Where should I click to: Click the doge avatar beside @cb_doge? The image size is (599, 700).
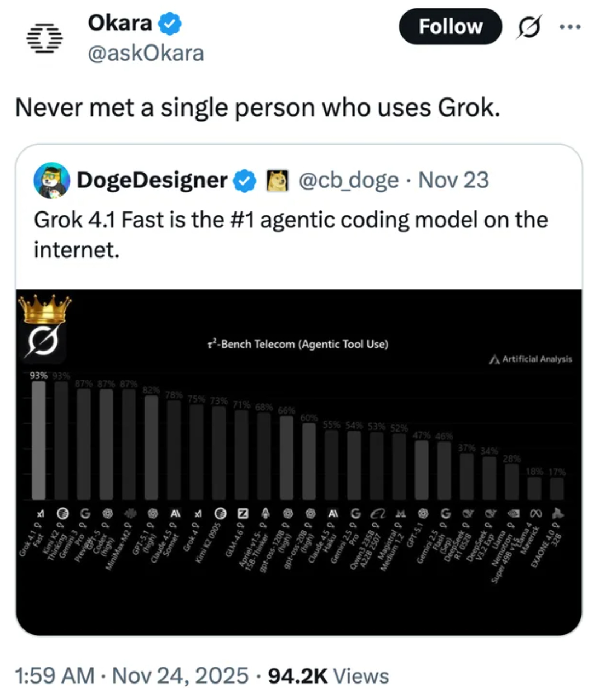(x=276, y=180)
